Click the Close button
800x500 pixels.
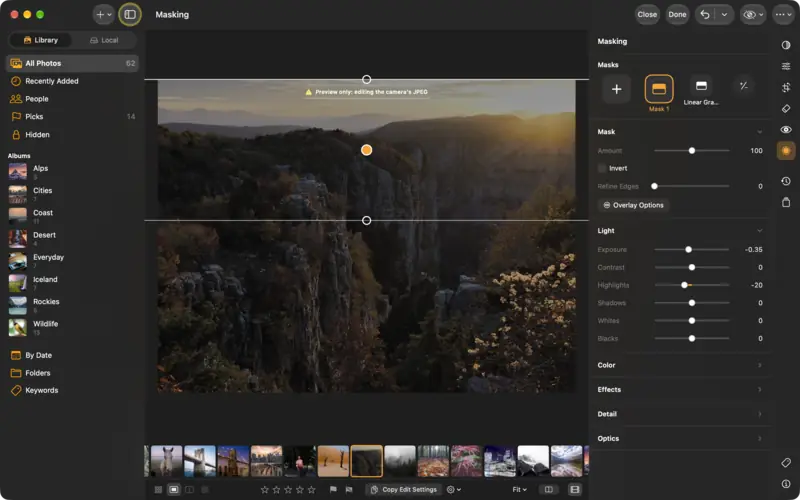[647, 15]
